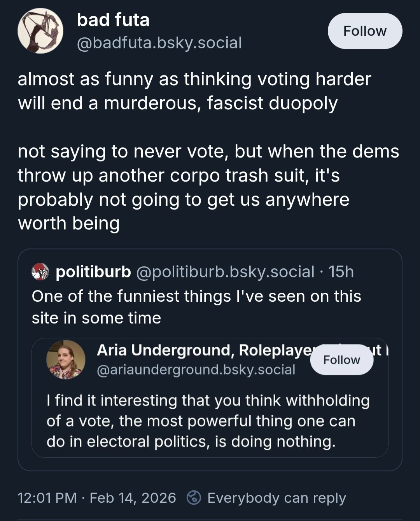Click the 12:01 PM post timestamp
Viewport: 420px width, 521px height.
pyautogui.click(x=47, y=498)
